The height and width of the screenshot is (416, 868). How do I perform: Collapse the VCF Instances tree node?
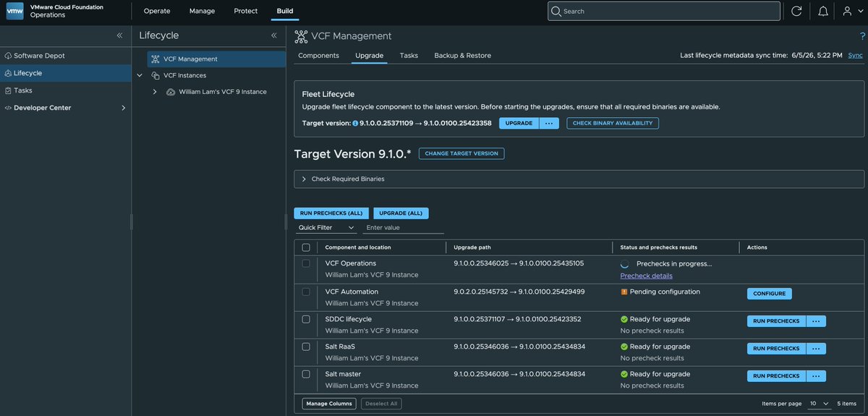click(x=140, y=75)
